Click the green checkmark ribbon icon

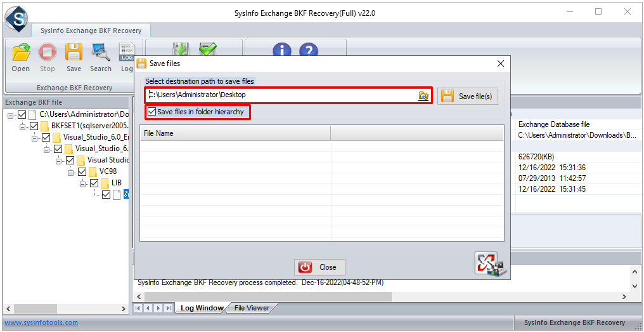(208, 49)
